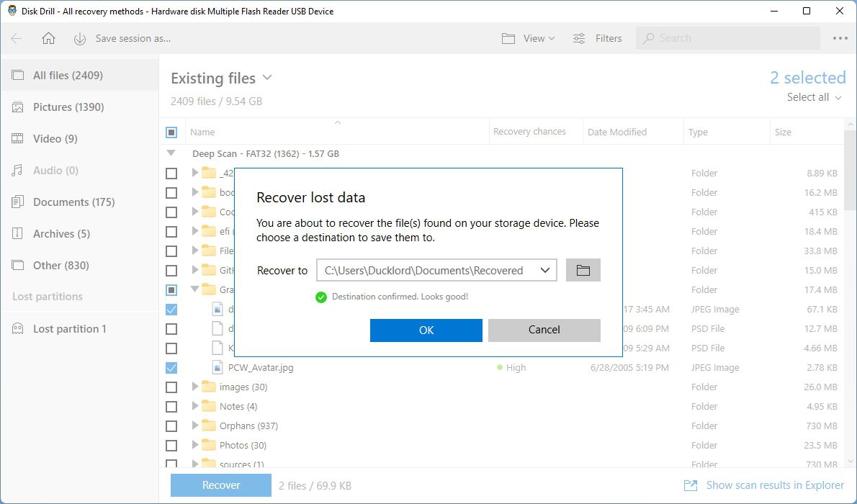This screenshot has height=504, width=857.
Task: Select Other (830) category
Action: 80,265
